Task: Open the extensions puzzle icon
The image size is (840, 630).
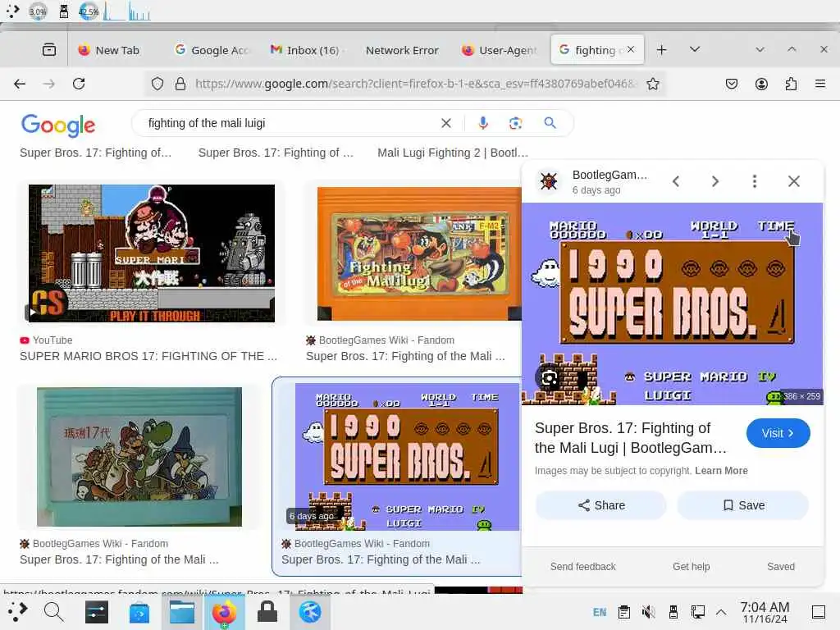Action: (x=791, y=84)
